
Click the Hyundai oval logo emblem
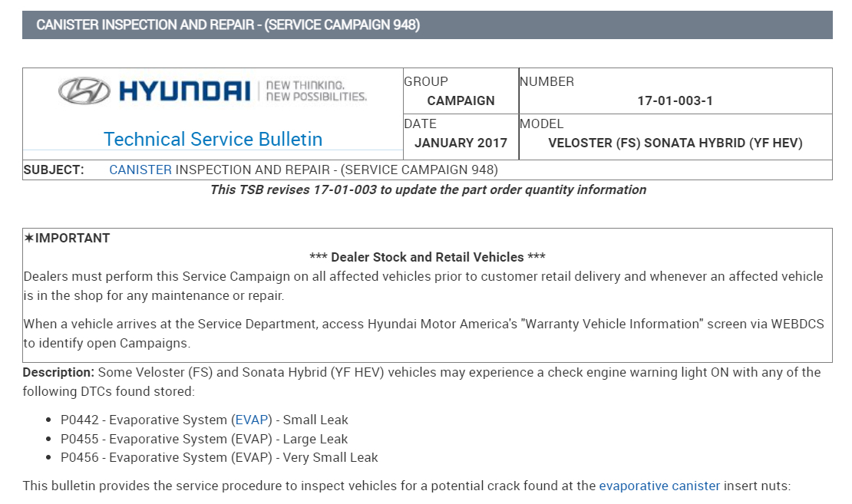click(84, 91)
